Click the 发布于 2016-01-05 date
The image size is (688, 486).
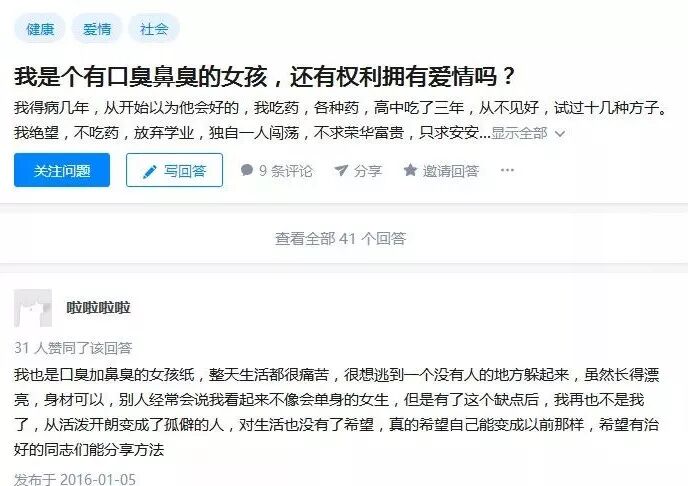tap(75, 479)
